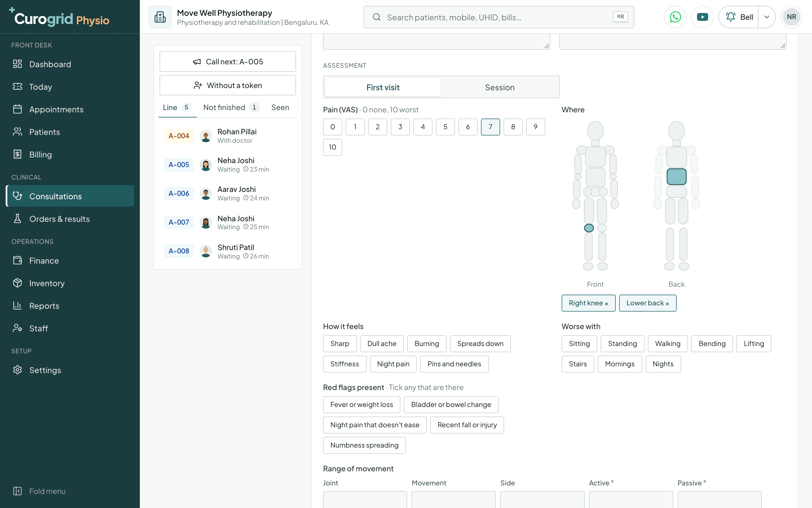This screenshot has width=812, height=508.
Task: Open Today from the sidebar
Action: (70, 87)
